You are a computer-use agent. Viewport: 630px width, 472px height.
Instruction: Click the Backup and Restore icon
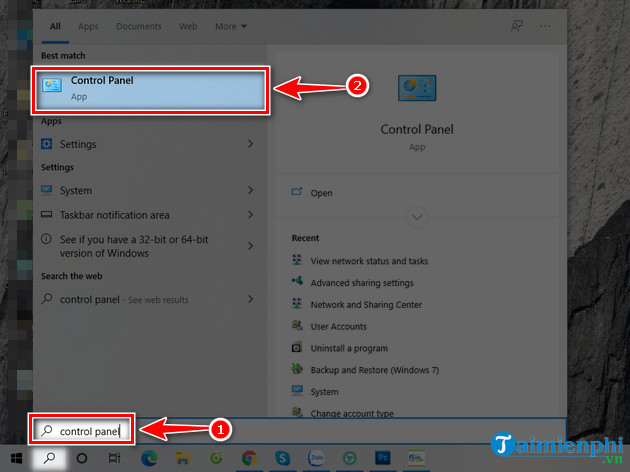tap(297, 368)
